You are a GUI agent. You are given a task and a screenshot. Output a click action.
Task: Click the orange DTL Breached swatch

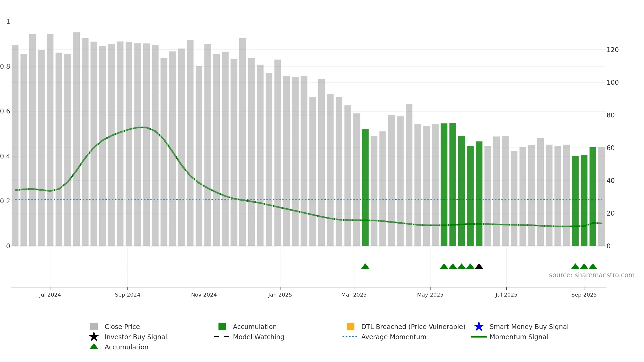tap(350, 326)
